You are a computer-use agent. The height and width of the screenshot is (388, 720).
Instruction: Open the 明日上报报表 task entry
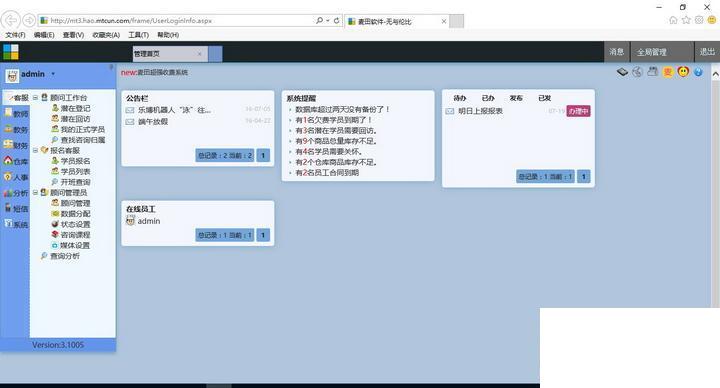click(x=481, y=111)
